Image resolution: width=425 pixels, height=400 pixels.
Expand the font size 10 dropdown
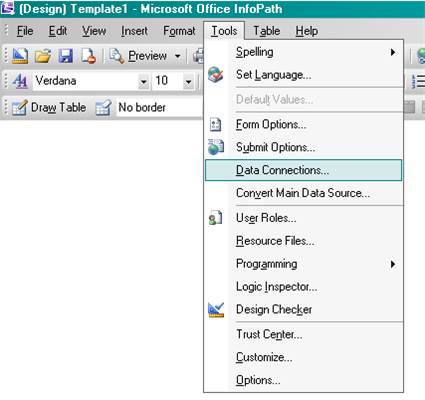188,81
